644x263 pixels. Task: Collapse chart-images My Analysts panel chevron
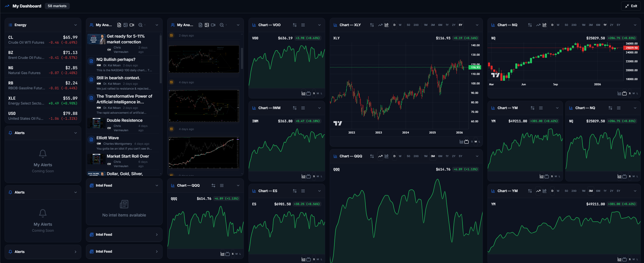[238, 25]
